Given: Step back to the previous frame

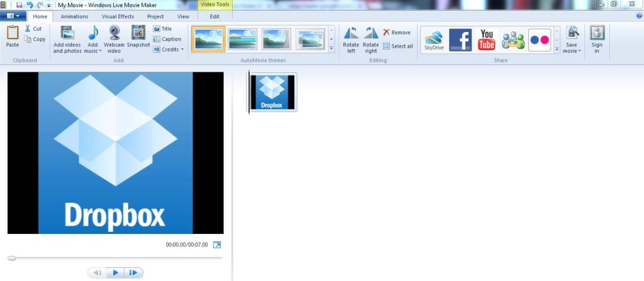Looking at the screenshot, I should coord(97,272).
